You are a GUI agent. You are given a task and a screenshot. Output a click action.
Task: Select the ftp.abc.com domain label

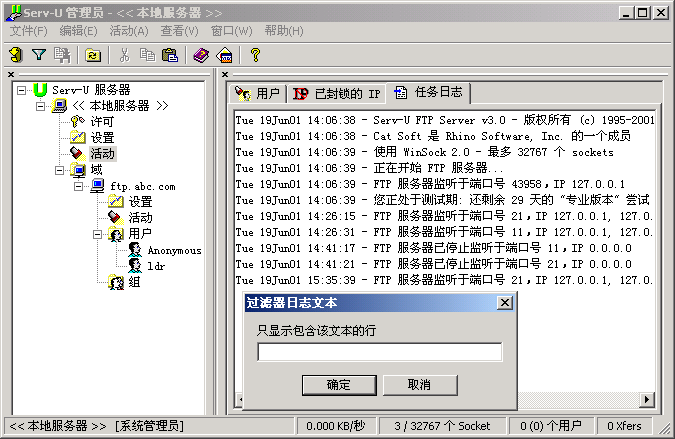coord(143,186)
